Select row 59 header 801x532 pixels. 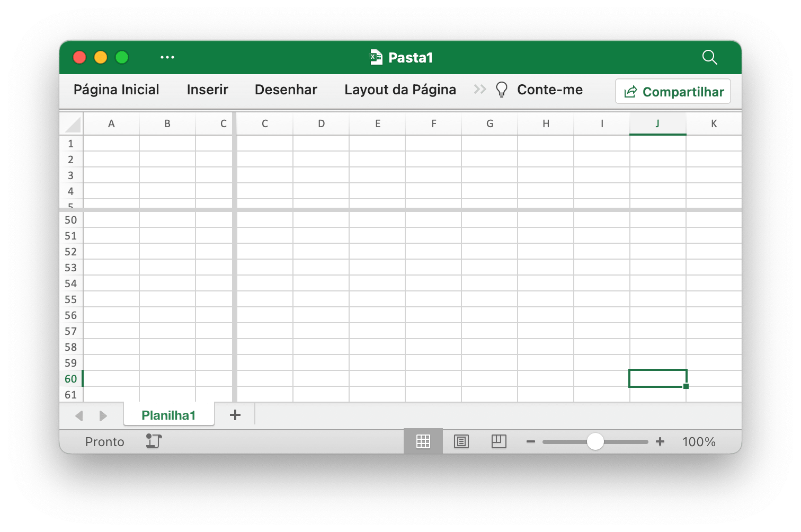71,363
